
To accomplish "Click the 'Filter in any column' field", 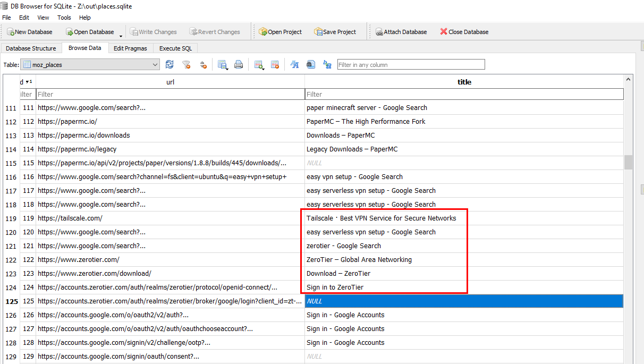I will (411, 65).
